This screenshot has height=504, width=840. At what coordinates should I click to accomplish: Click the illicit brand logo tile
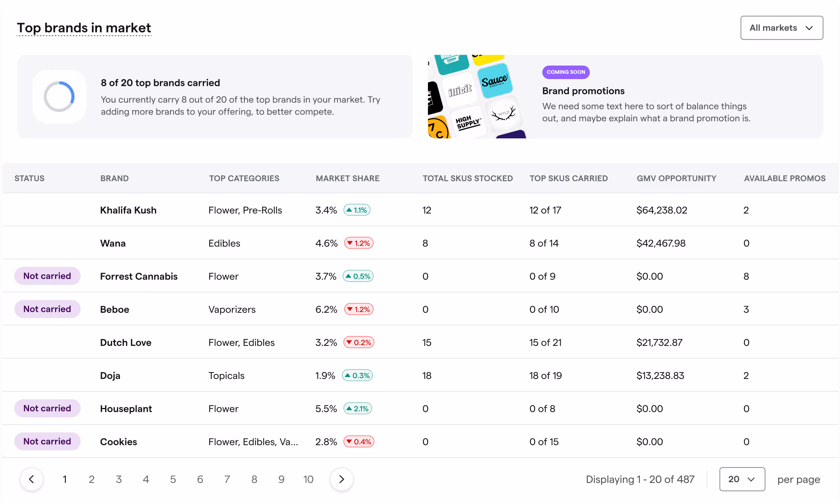[460, 90]
